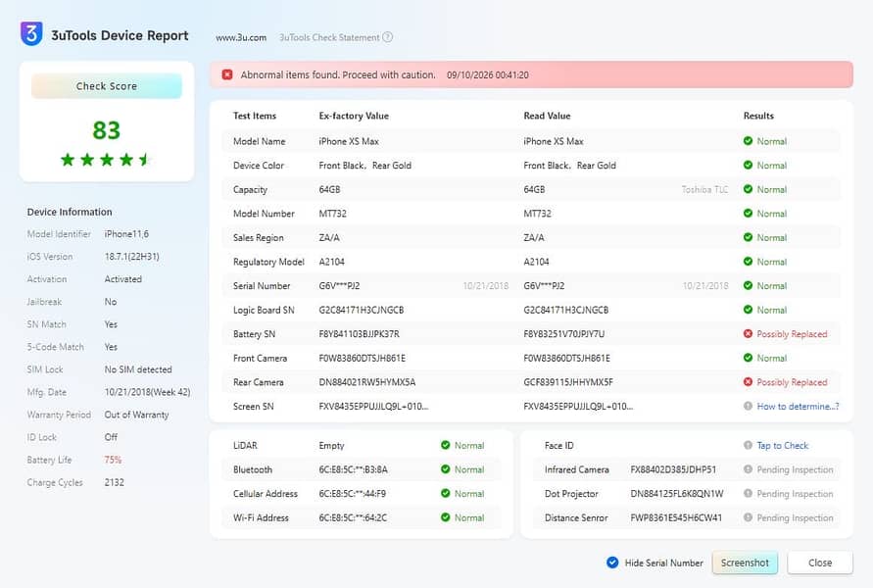
Task: Click Rear Camera read value GCF83911SJHHYMX5F
Action: [568, 382]
